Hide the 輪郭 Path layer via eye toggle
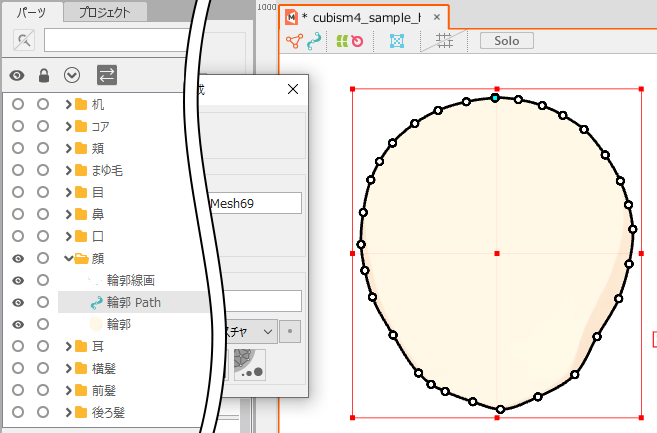Image resolution: width=657 pixels, height=433 pixels. (17, 302)
